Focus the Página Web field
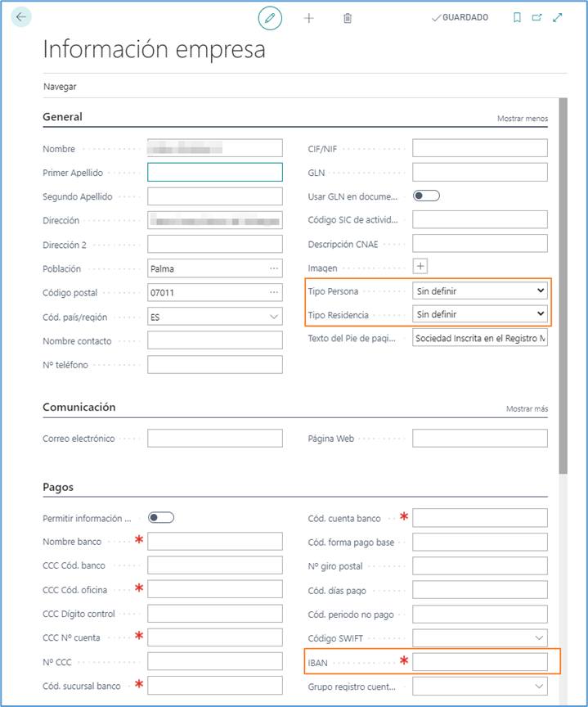 point(480,439)
